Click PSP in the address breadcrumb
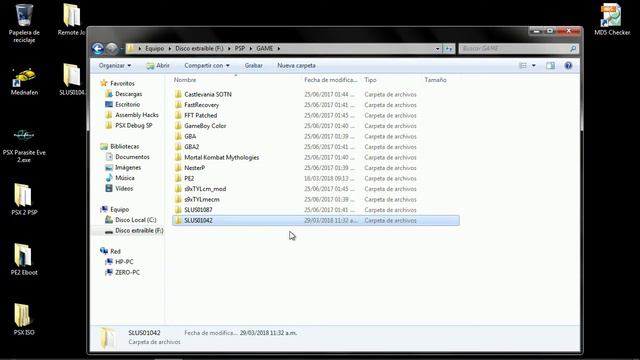 pos(240,49)
